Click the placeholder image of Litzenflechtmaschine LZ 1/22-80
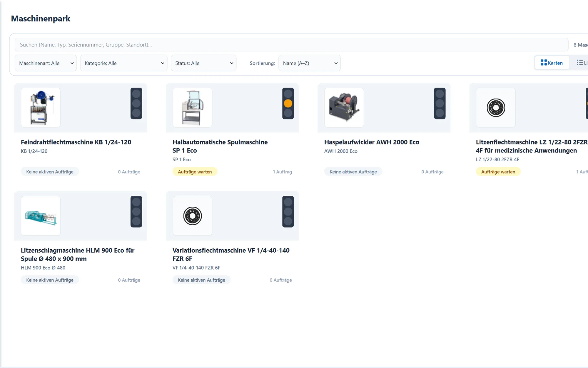Screen dimensions: 588x368 pyautogui.click(x=496, y=107)
